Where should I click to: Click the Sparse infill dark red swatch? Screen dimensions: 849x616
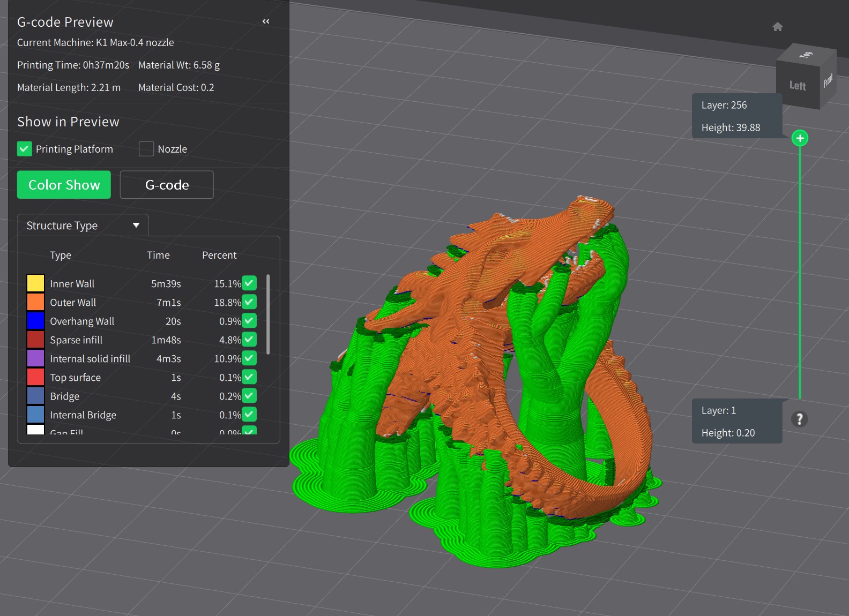click(35, 339)
